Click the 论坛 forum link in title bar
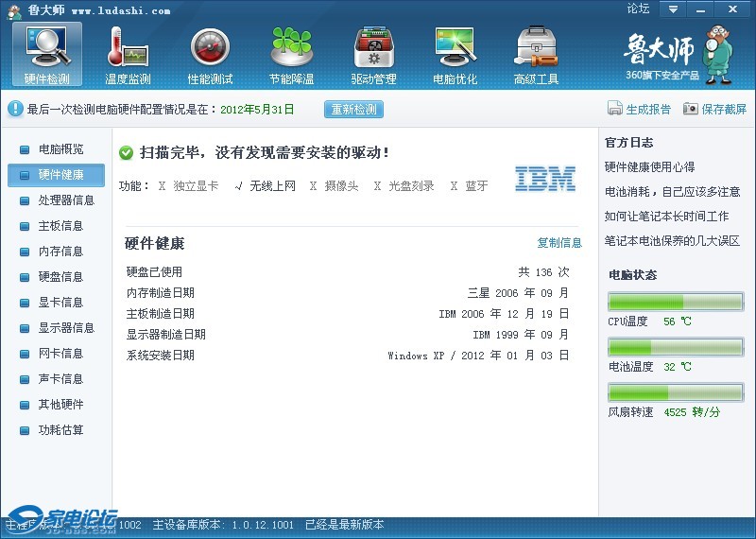Image resolution: width=756 pixels, height=539 pixels. point(638,9)
